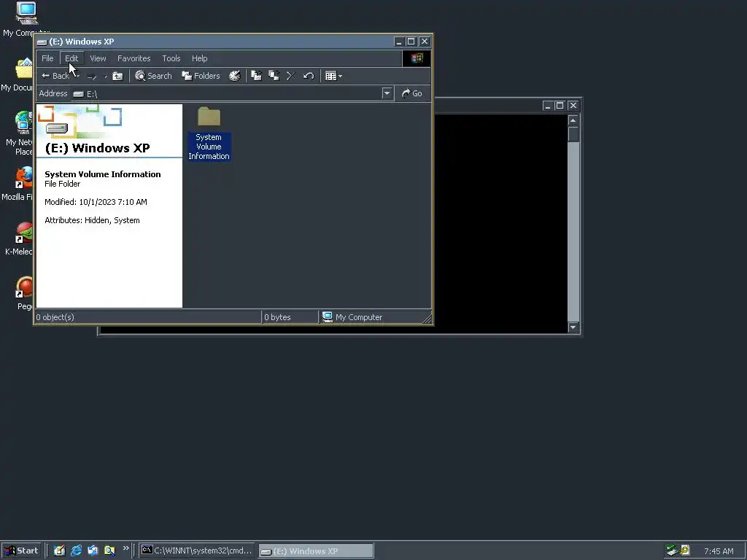747x560 pixels.
Task: Click the Go button
Action: (412, 93)
